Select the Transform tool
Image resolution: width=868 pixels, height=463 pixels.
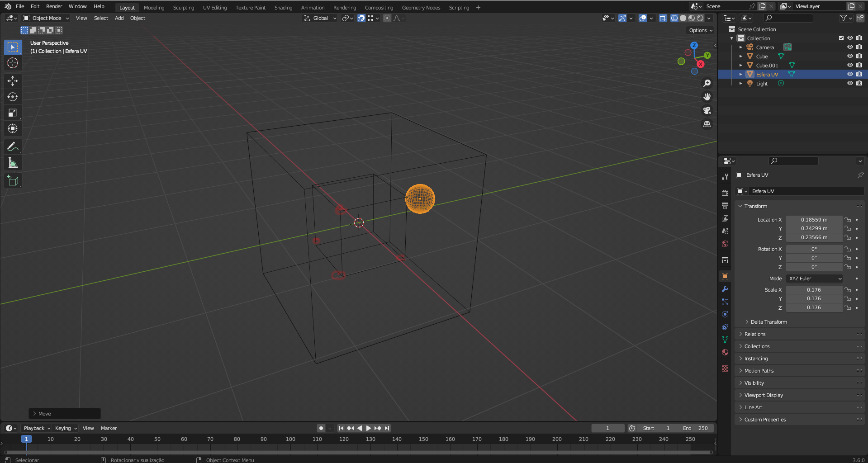(13, 128)
